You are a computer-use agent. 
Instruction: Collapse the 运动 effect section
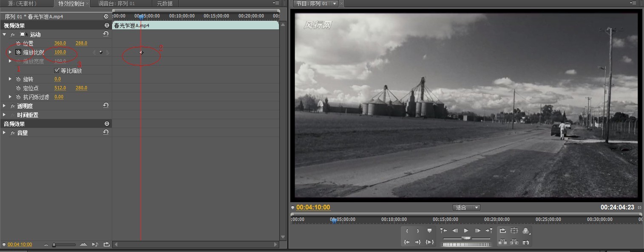[x=4, y=34]
